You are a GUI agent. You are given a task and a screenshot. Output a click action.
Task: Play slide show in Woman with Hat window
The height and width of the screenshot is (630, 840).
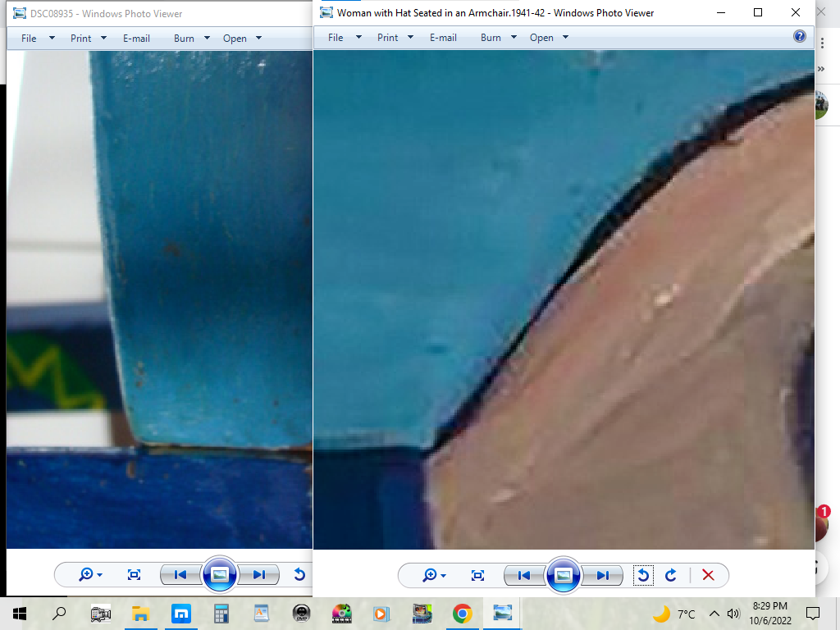[x=563, y=575]
